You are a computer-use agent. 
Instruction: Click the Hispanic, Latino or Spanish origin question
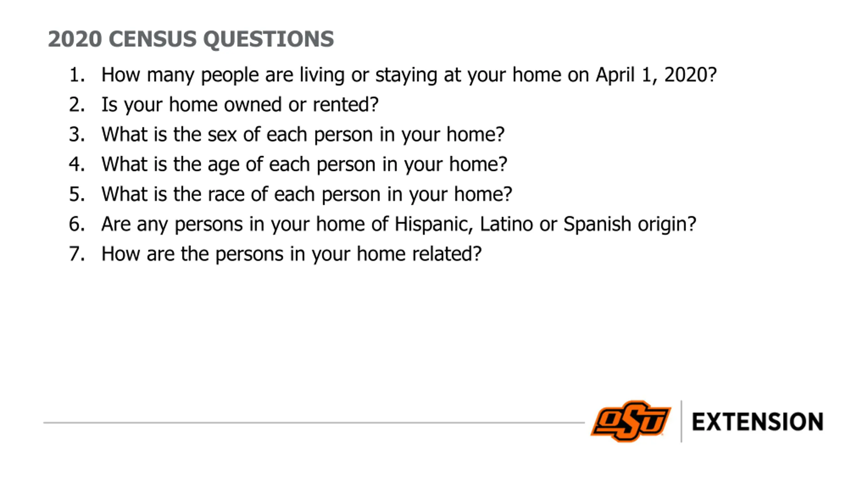click(399, 224)
